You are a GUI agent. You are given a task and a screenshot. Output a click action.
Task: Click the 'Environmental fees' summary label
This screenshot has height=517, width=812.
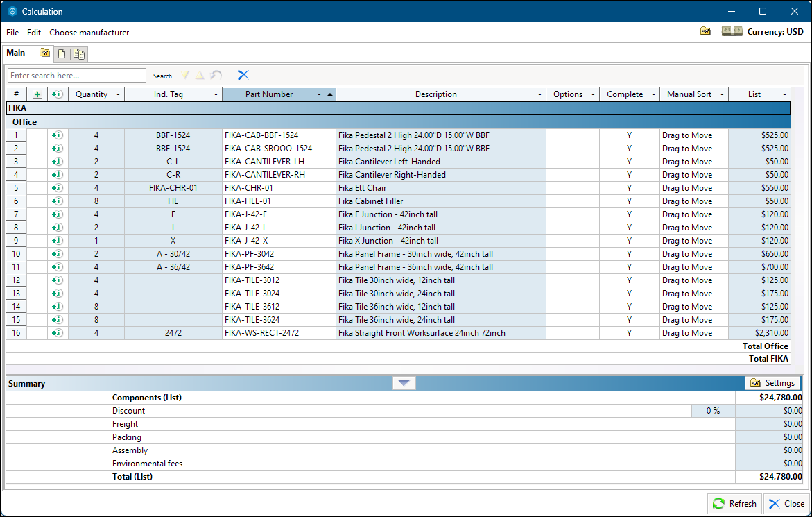[x=147, y=464]
